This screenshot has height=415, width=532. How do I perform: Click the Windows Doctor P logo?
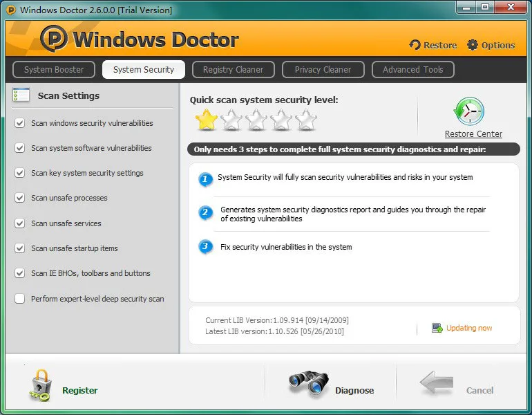coord(54,38)
